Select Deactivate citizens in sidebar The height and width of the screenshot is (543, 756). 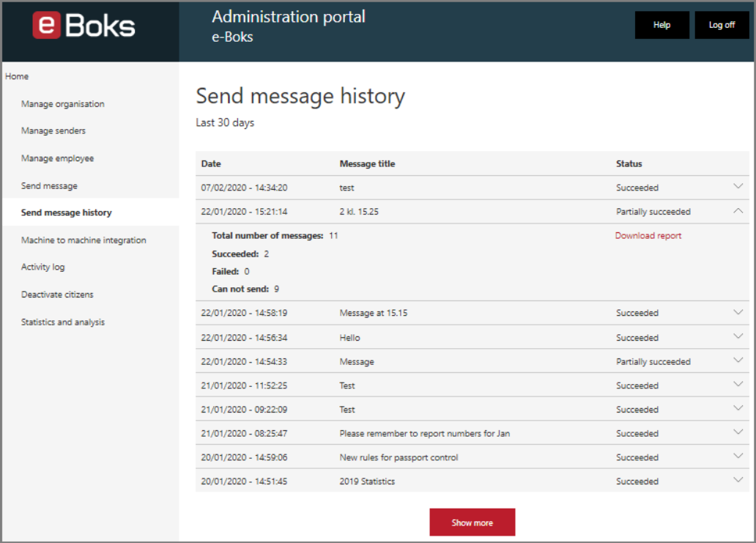[57, 295]
